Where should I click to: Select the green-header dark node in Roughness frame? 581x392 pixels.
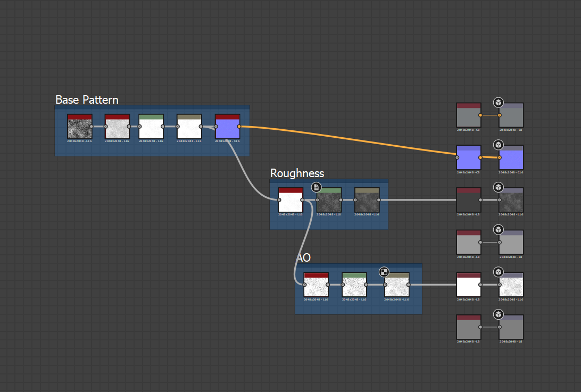tap(329, 199)
